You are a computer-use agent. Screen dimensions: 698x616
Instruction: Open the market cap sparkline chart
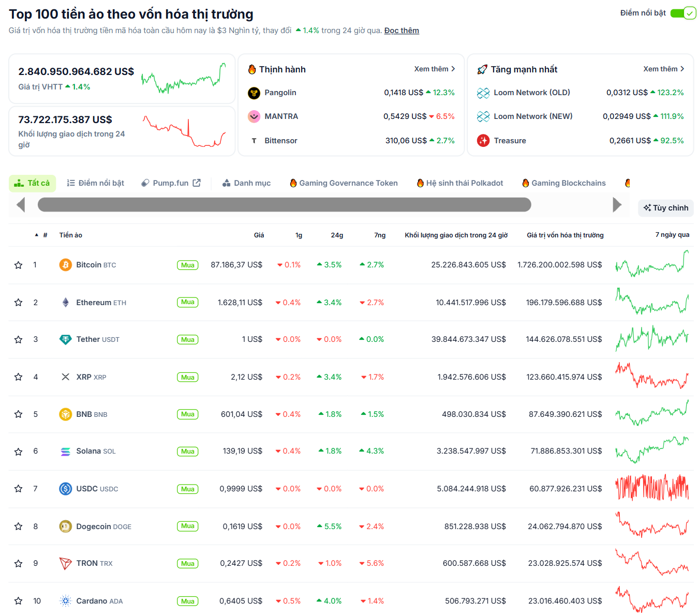click(x=184, y=79)
